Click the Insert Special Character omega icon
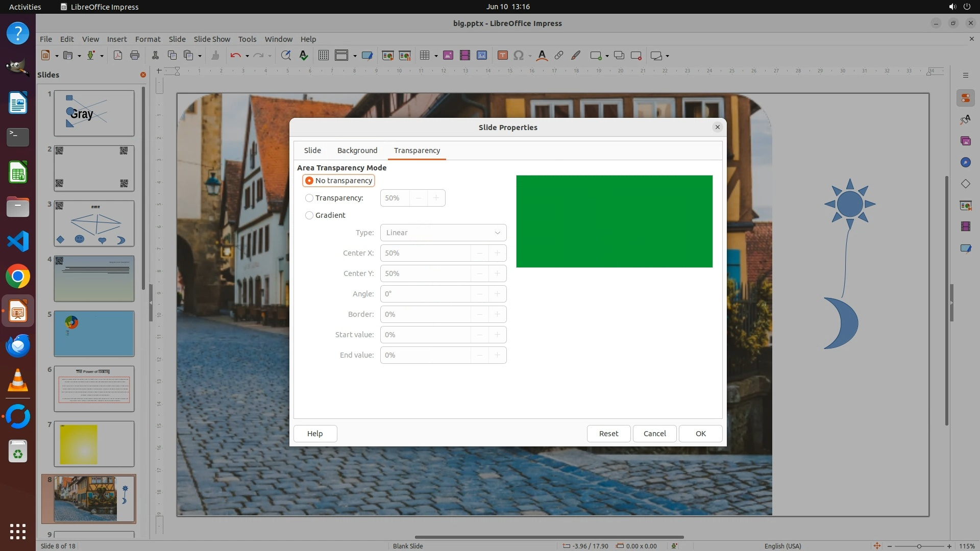Viewport: 980px width, 551px height. tap(518, 56)
